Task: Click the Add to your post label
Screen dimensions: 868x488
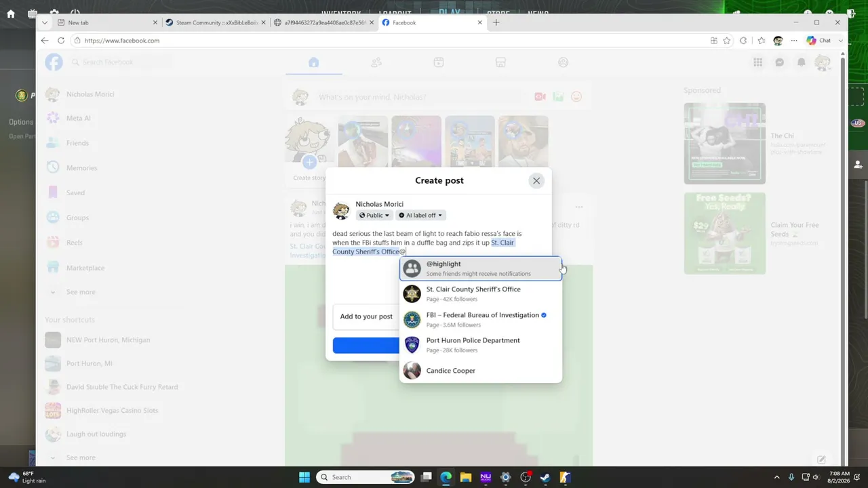Action: [366, 317]
